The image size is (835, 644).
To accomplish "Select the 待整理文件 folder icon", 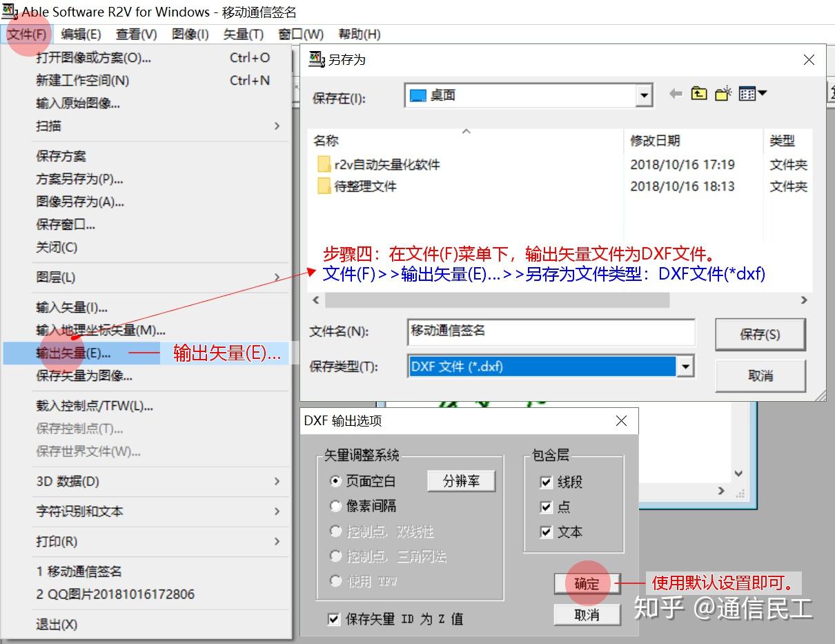I will tap(324, 186).
